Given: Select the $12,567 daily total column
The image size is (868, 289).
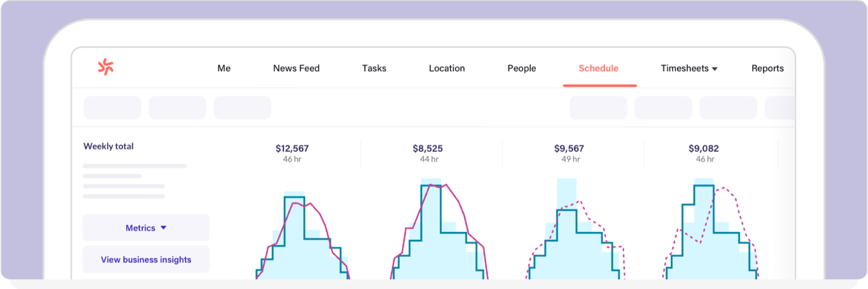Looking at the screenshot, I should pyautogui.click(x=292, y=153).
